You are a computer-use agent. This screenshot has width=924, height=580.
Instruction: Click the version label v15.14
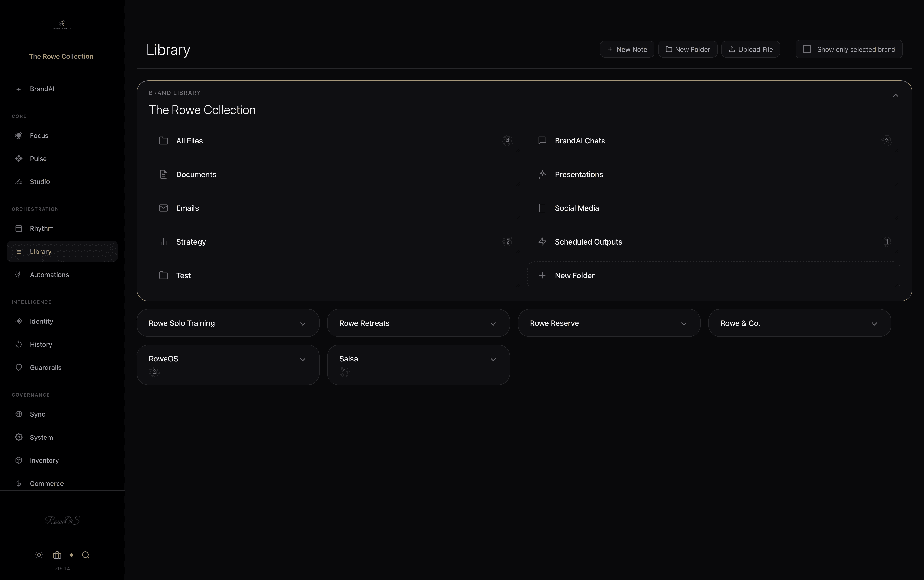click(62, 568)
